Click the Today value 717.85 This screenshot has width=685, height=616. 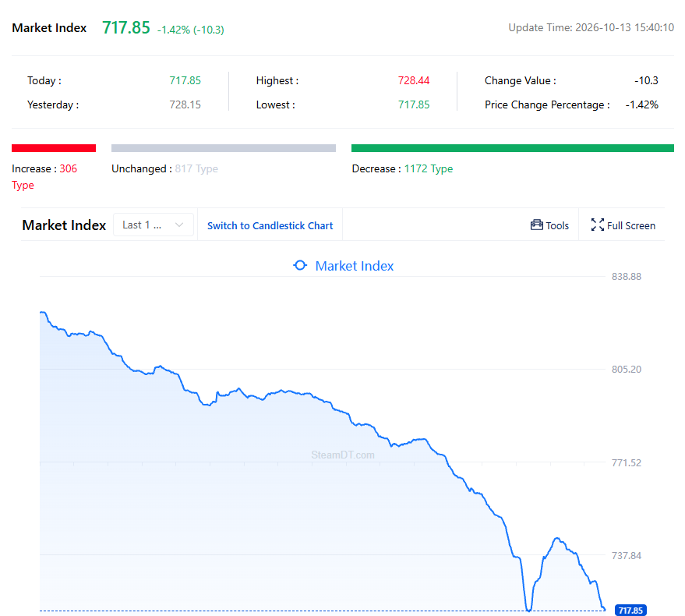[185, 80]
